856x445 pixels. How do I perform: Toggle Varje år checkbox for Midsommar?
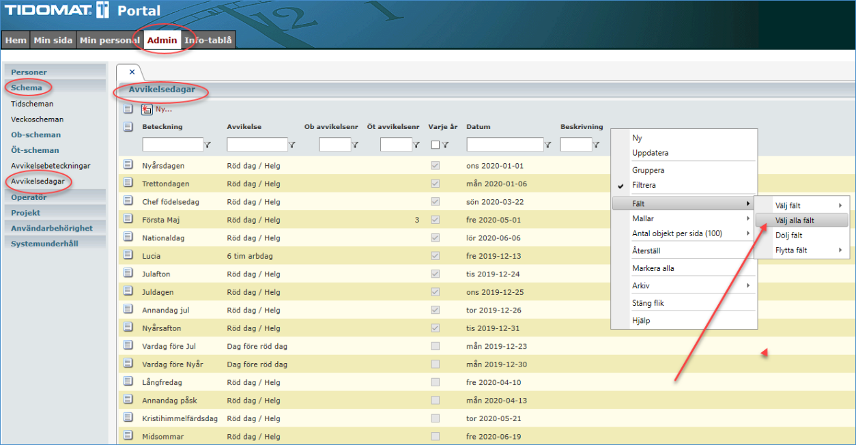tap(435, 435)
